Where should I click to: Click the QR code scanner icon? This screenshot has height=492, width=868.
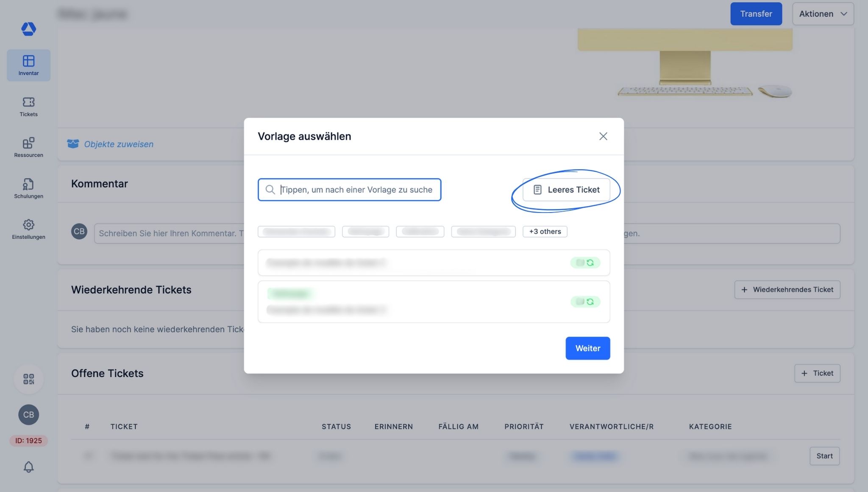point(28,379)
